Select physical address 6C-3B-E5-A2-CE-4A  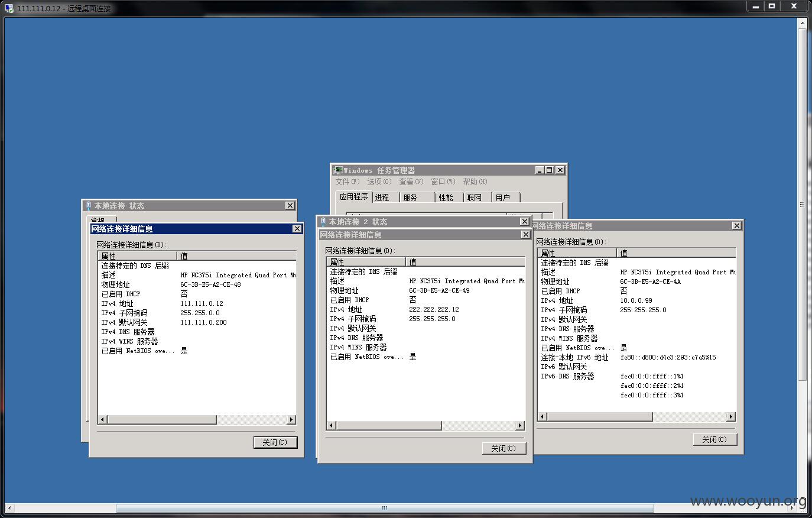(x=650, y=281)
